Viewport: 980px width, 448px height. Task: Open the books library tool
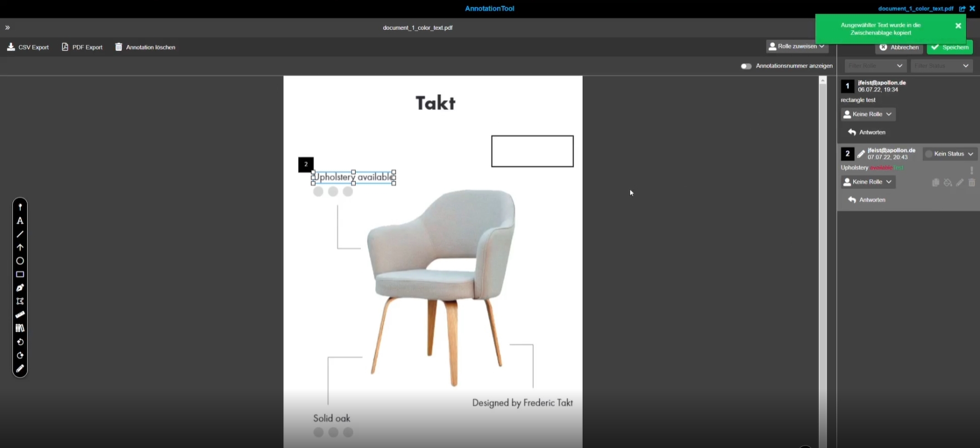tap(20, 328)
